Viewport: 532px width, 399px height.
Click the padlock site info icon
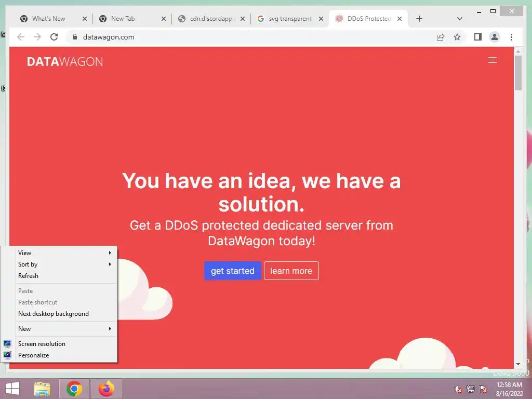75,37
